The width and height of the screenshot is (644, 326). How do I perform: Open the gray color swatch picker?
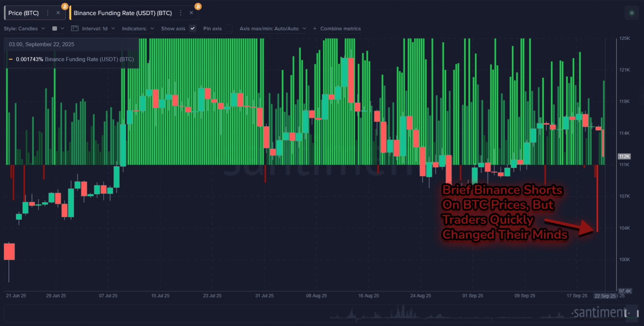coord(58,28)
